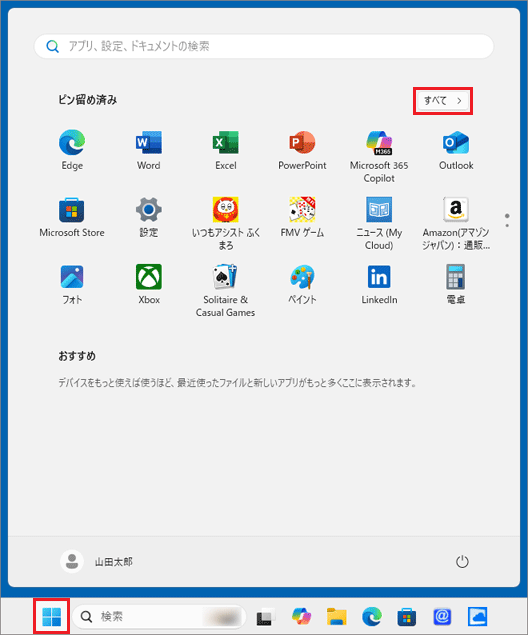Launch いつもアシスト ふくまろ app
Image resolution: width=528 pixels, height=635 pixels.
(226, 224)
